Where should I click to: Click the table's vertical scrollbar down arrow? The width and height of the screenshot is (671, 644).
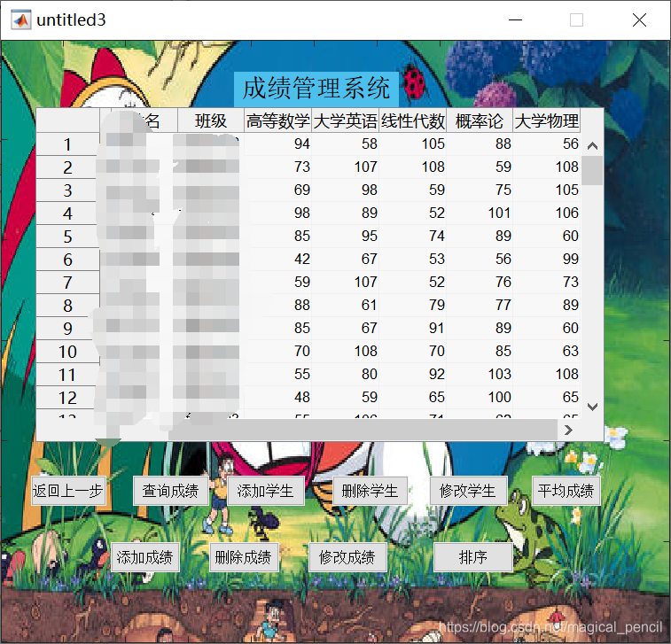click(592, 407)
